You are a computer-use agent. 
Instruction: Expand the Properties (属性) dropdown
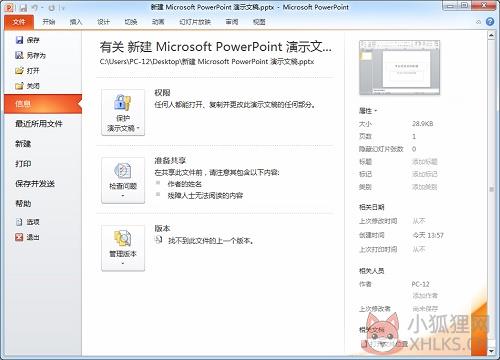tap(368, 111)
